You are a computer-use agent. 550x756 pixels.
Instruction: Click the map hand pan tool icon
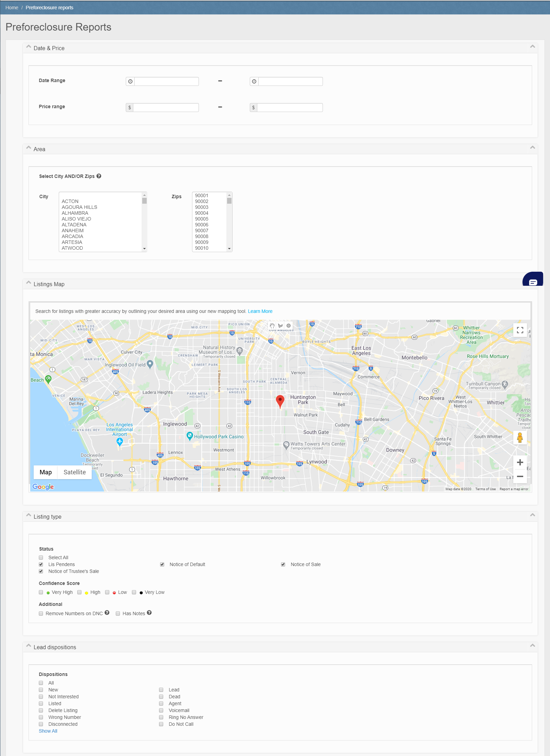[x=272, y=326]
